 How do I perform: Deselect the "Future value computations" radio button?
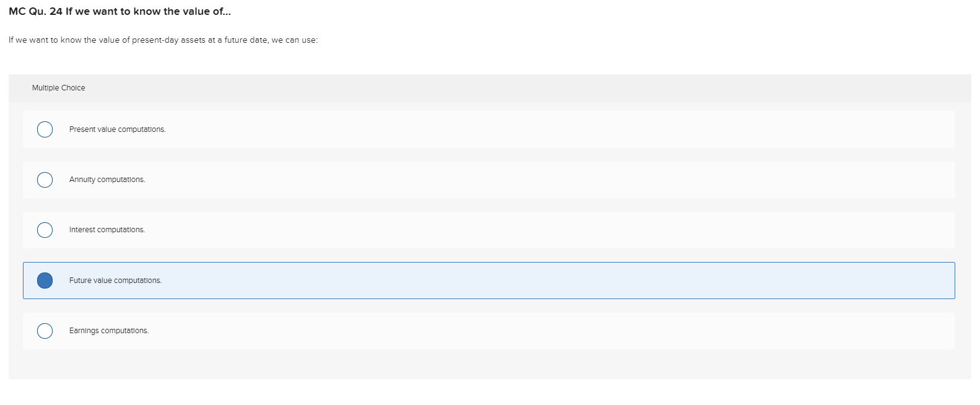[45, 281]
